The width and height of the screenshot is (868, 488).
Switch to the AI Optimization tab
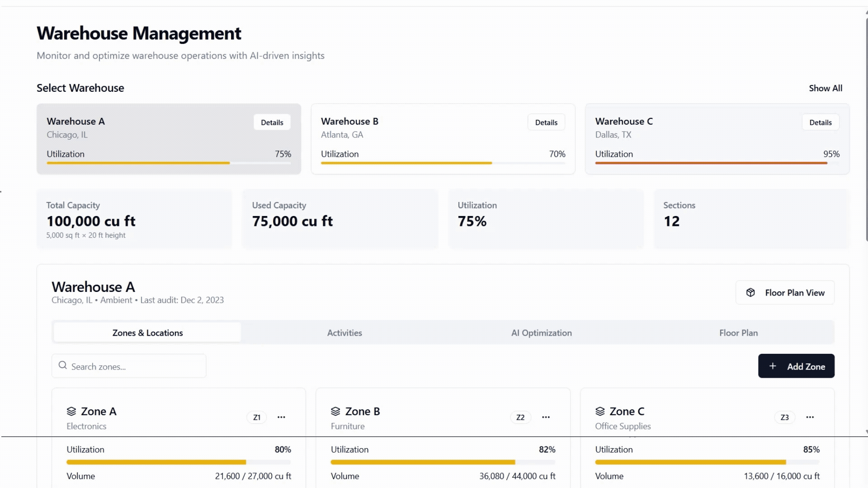click(x=541, y=333)
